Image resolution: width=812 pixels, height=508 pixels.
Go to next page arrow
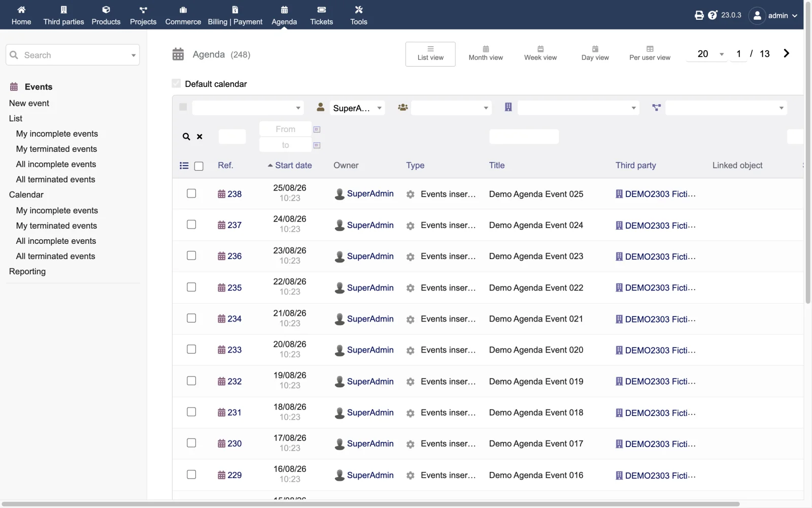coord(787,53)
